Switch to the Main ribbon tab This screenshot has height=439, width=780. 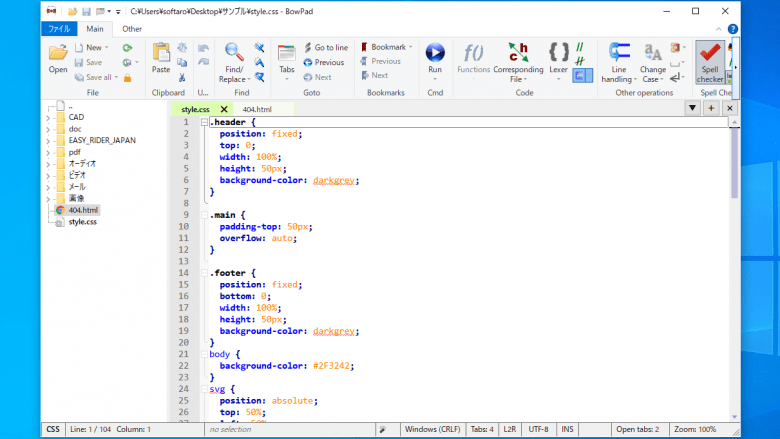coord(95,29)
